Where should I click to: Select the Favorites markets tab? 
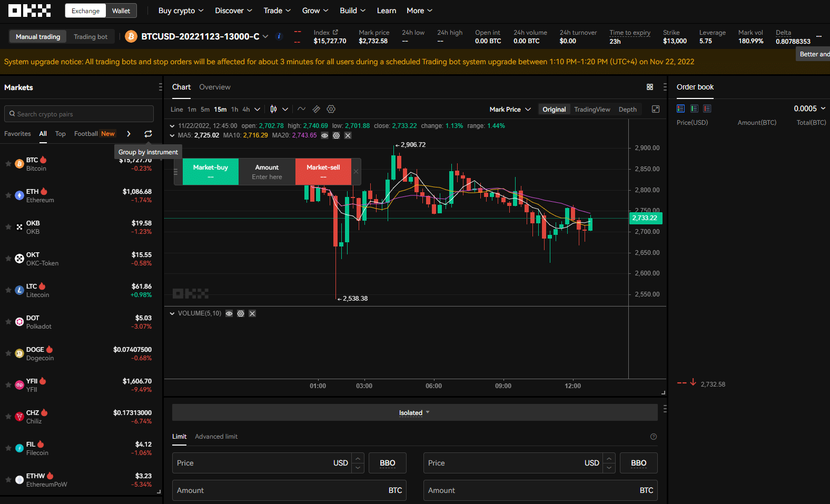[17, 134]
